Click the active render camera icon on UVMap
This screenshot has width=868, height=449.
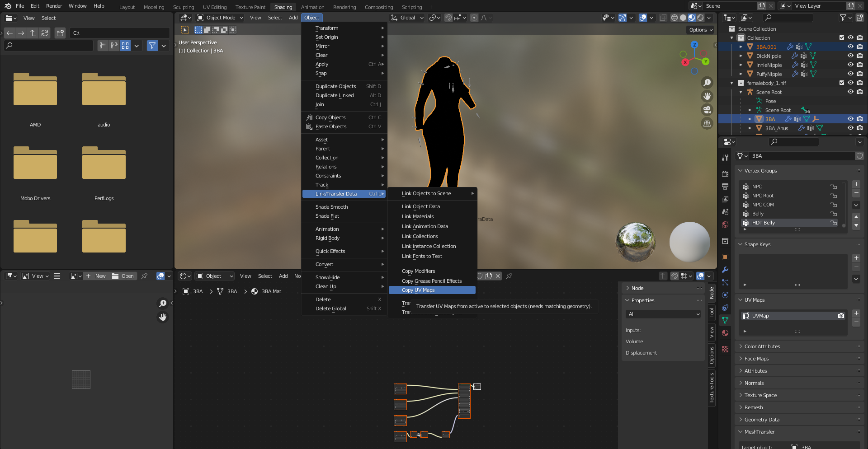[841, 316]
